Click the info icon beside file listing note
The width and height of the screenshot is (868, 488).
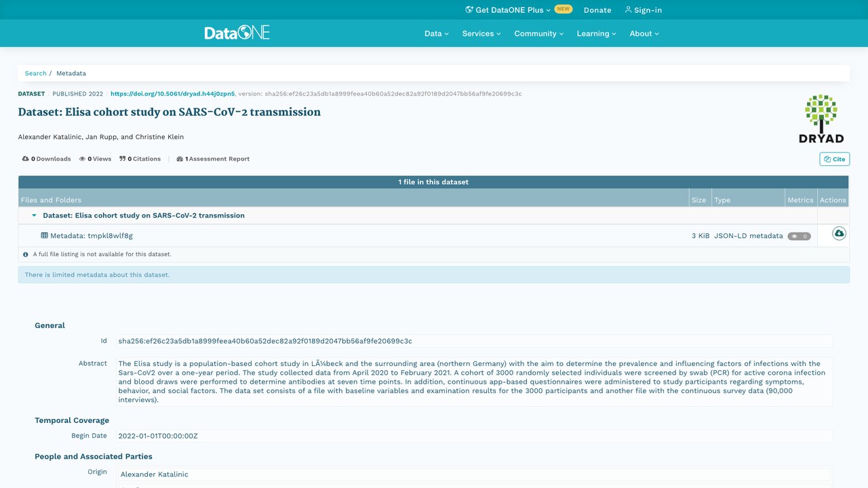(26, 255)
